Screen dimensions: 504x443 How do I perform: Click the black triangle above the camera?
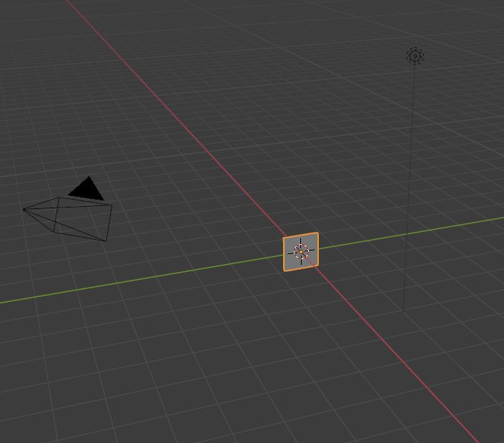87,190
